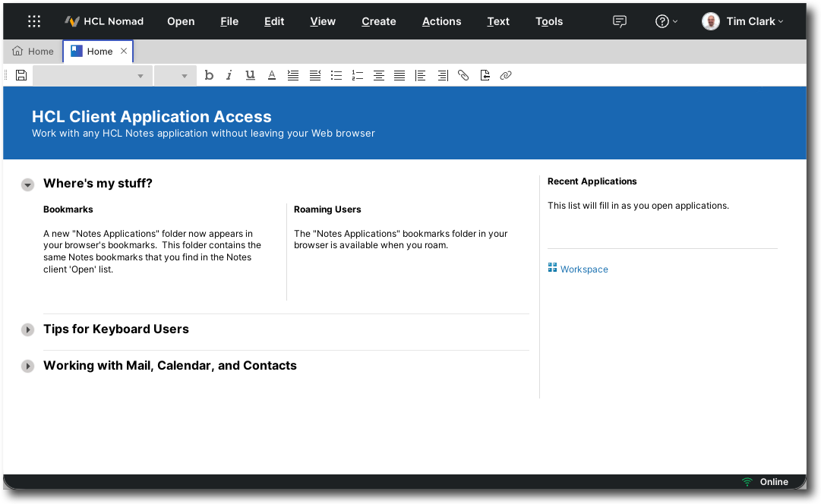Toggle underline text formatting

coord(250,75)
